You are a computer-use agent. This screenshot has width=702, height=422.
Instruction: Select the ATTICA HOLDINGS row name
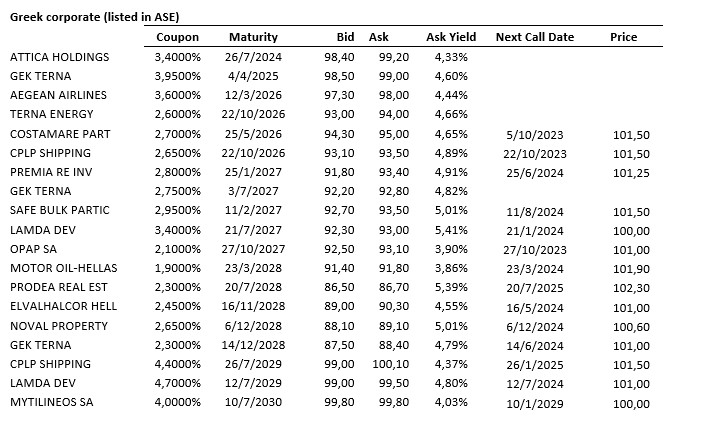59,57
